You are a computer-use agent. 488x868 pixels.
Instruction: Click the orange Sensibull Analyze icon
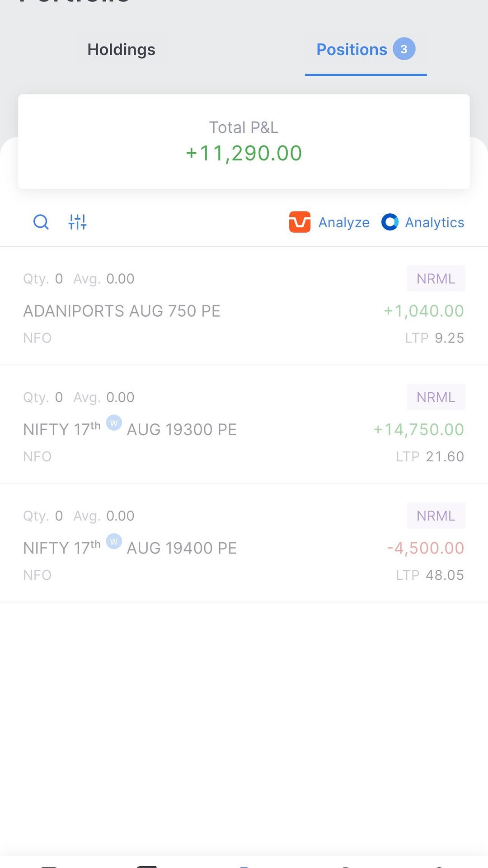click(x=300, y=222)
